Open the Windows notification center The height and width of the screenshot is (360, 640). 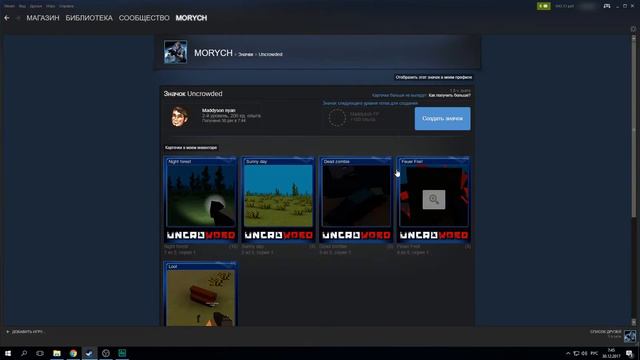click(630, 353)
